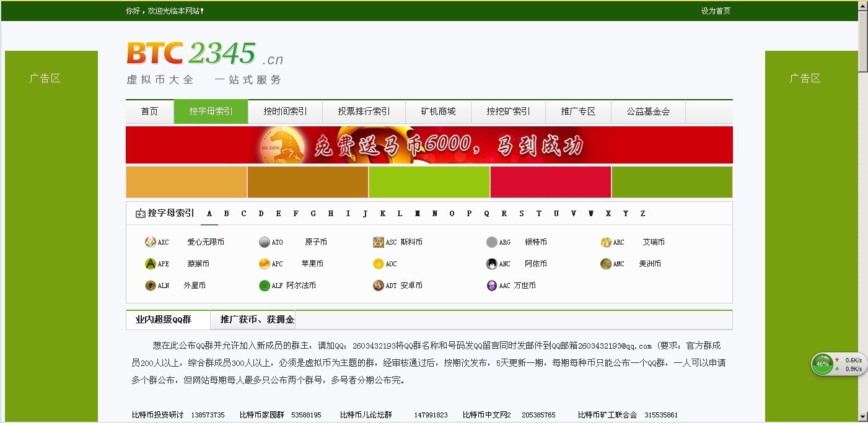Click the 设为首页 link

point(716,11)
